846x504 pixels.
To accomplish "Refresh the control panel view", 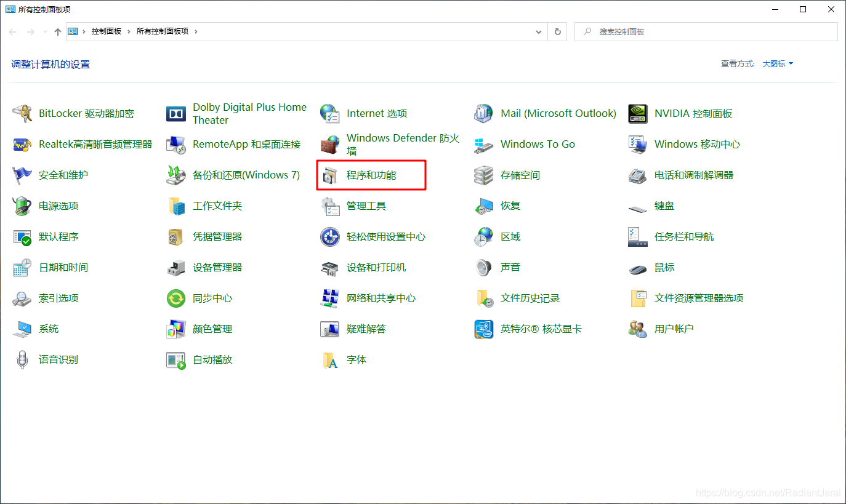I will tap(558, 31).
